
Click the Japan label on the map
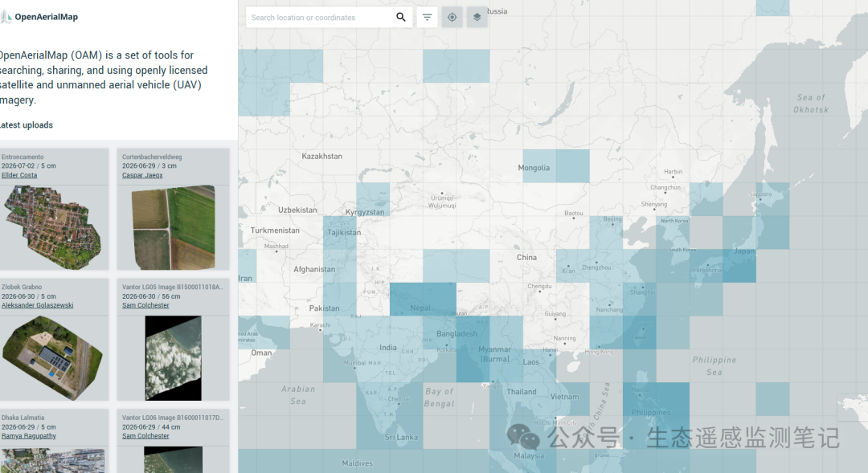744,251
